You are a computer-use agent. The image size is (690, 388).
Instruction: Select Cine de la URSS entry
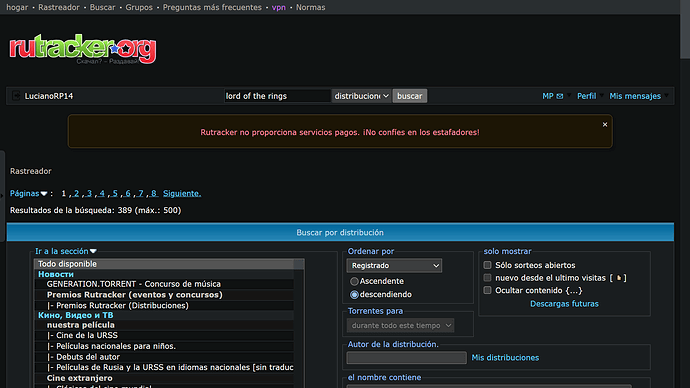coord(164,335)
